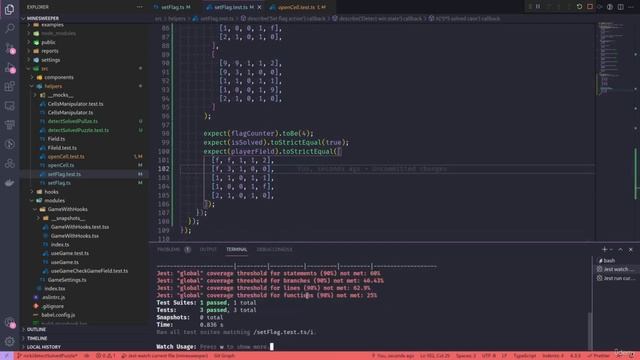The height and width of the screenshot is (360, 640).
Task: Select the Jest watch terminal entry
Action: pyautogui.click(x=616, y=269)
